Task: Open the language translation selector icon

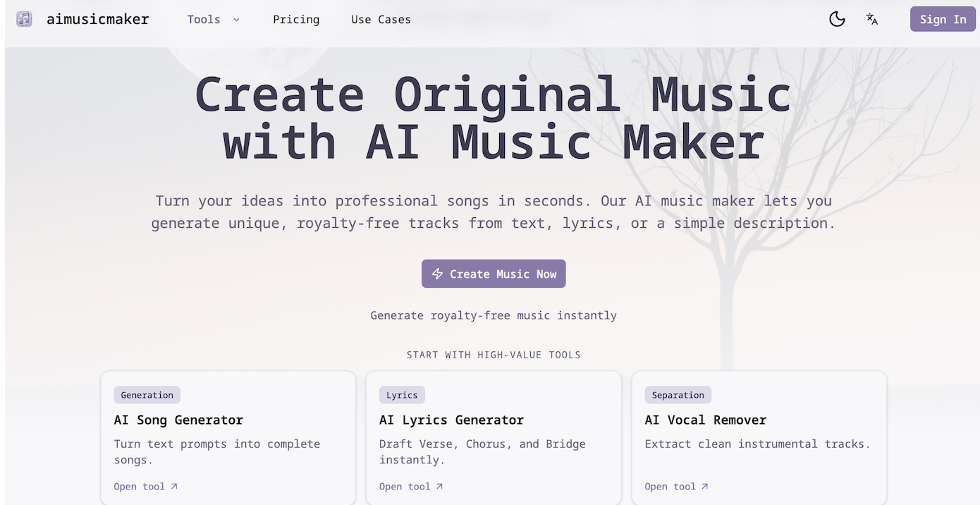Action: (872, 19)
